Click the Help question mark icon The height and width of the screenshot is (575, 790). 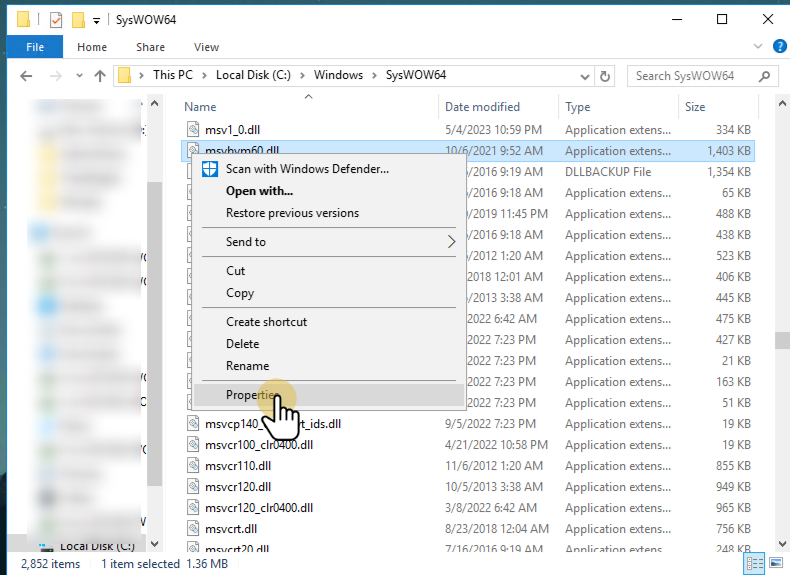(x=779, y=47)
